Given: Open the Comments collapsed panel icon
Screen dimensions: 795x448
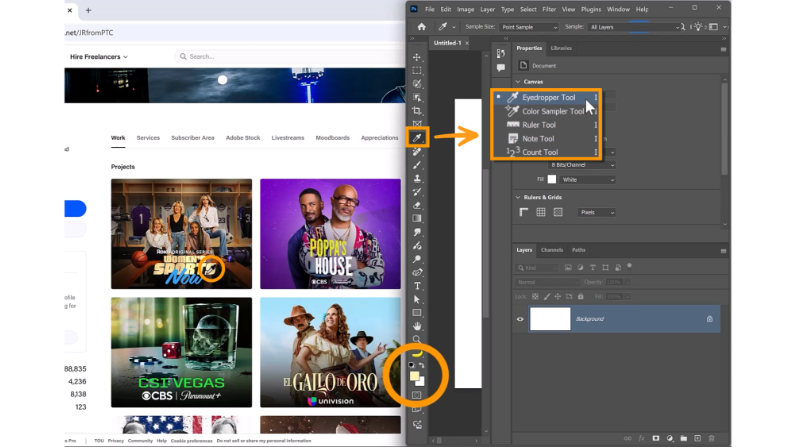Looking at the screenshot, I should (501, 68).
